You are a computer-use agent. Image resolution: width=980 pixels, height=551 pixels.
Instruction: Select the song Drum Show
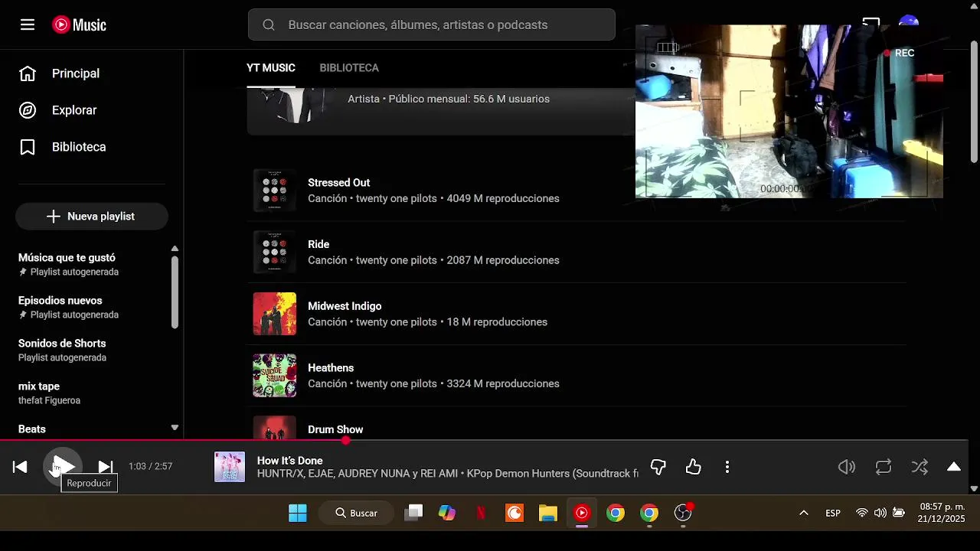pyautogui.click(x=335, y=430)
